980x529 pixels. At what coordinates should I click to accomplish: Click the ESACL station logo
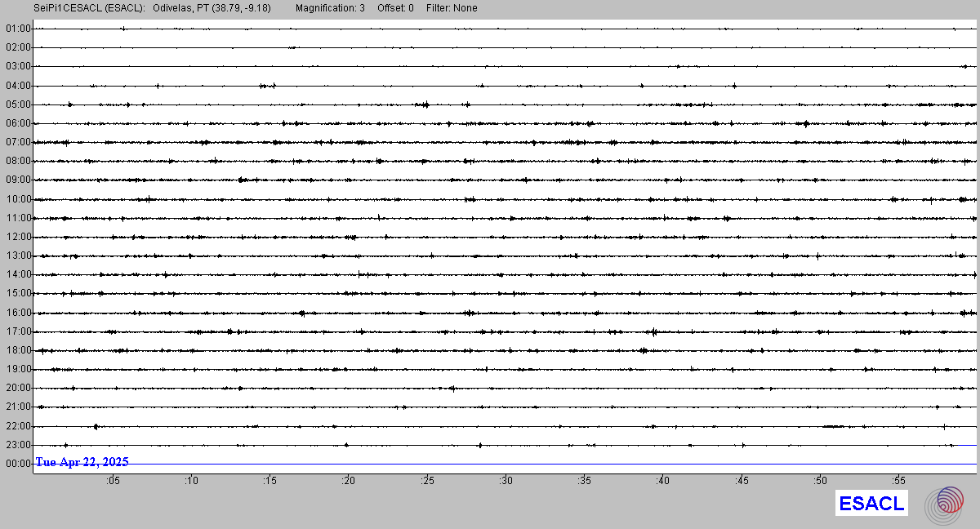pos(872,504)
